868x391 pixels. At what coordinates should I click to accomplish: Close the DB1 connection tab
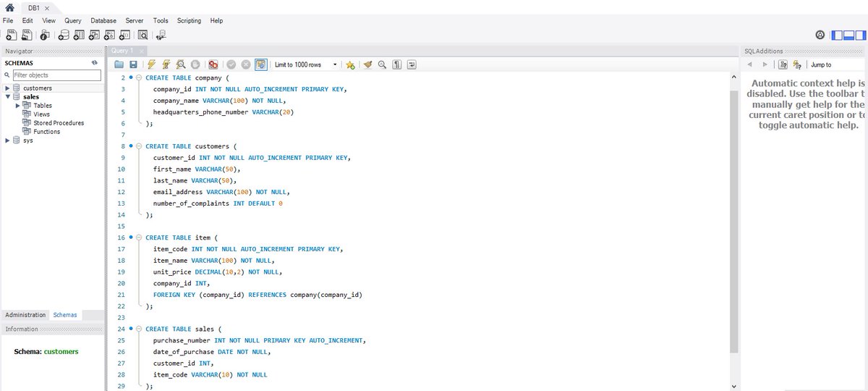coord(46,7)
